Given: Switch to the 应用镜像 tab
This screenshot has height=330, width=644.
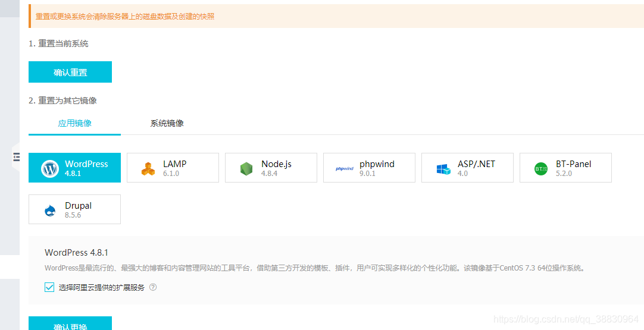Looking at the screenshot, I should [75, 123].
